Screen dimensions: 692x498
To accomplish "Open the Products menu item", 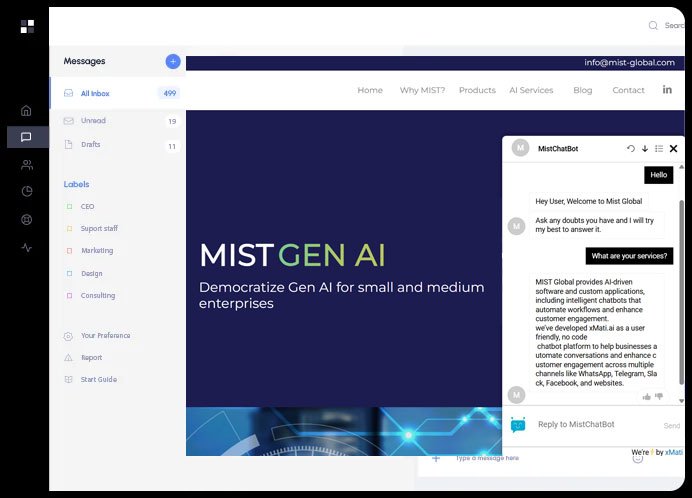I will click(477, 90).
